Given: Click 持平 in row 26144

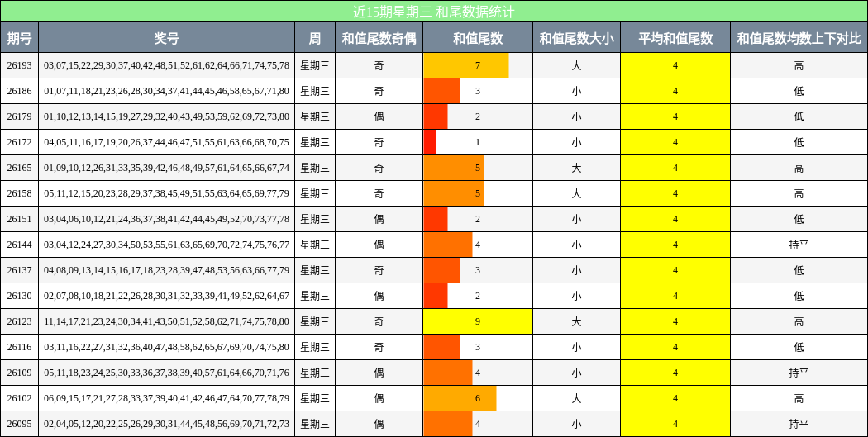Looking at the screenshot, I should [x=799, y=245].
